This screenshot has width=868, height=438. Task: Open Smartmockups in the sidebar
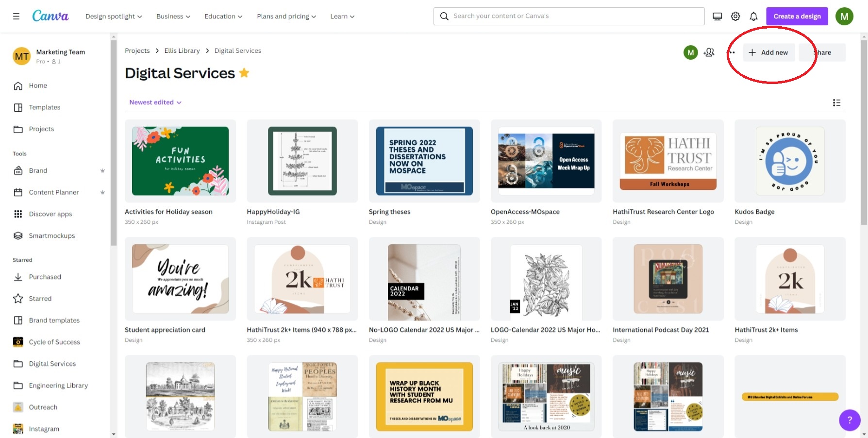pos(51,236)
